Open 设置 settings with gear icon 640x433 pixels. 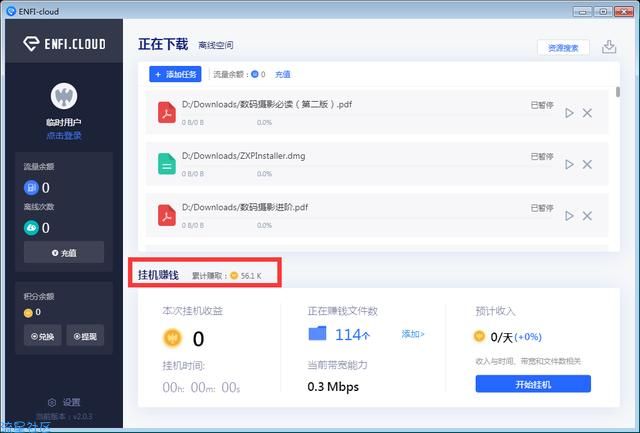pos(64,402)
